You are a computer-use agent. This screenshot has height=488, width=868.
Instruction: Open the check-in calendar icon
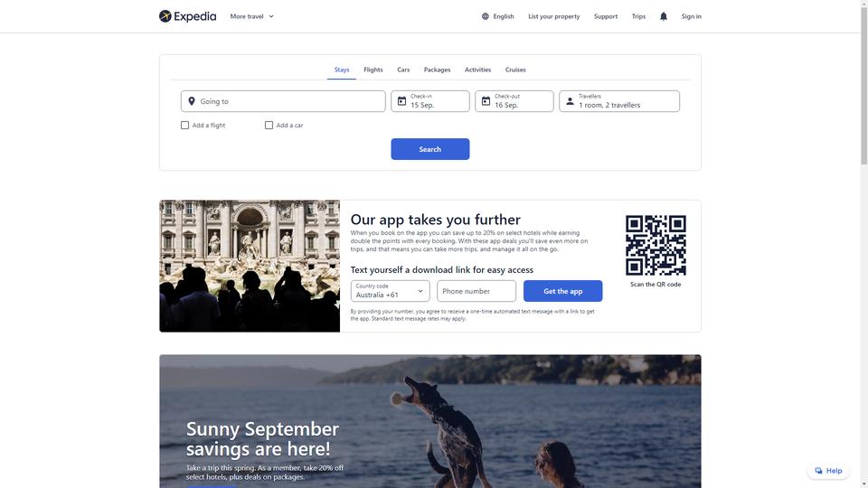coord(401,101)
